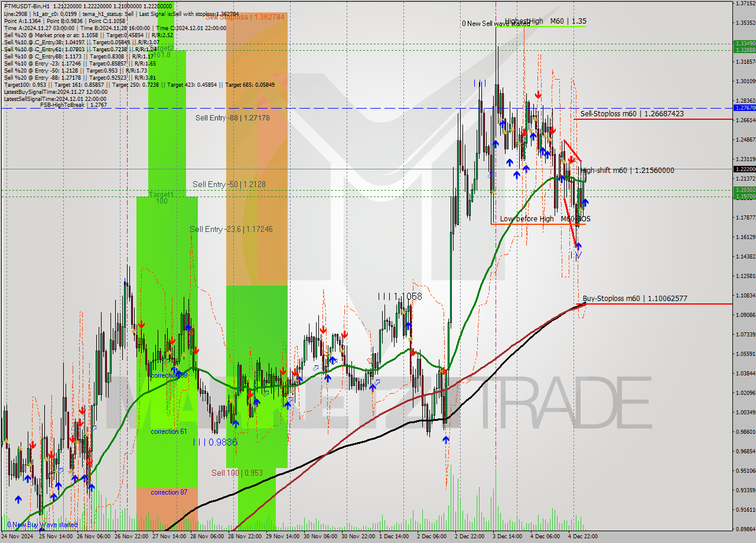Click the 'Buy-Stoploss m60 | 1.10062577' label
The width and height of the screenshot is (756, 543).
pyautogui.click(x=635, y=299)
